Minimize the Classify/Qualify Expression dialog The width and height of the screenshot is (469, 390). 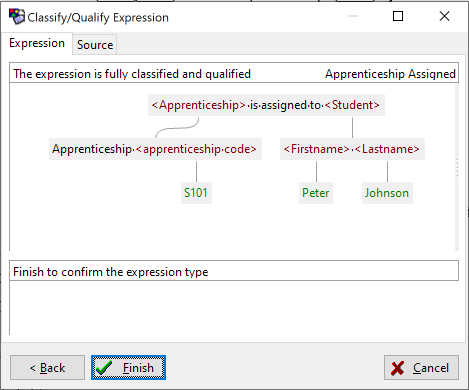pos(352,16)
